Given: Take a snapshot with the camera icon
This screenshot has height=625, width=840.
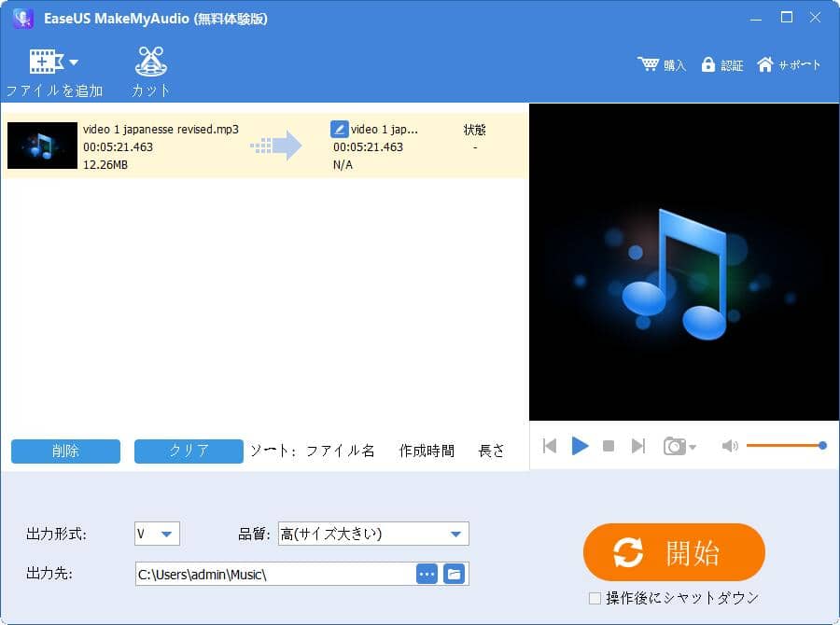Looking at the screenshot, I should [674, 447].
